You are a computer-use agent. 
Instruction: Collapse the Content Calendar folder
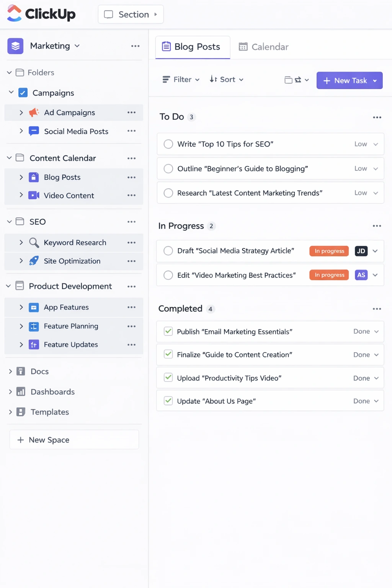click(9, 158)
